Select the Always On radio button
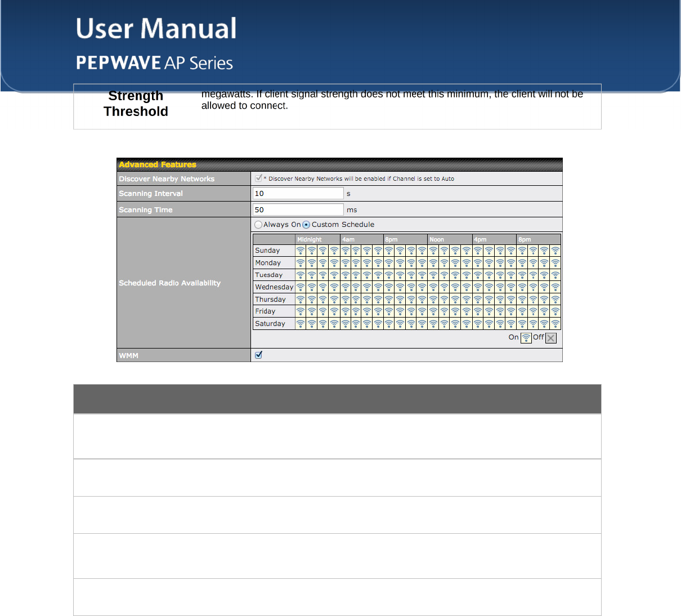The height and width of the screenshot is (616, 681). click(x=258, y=225)
